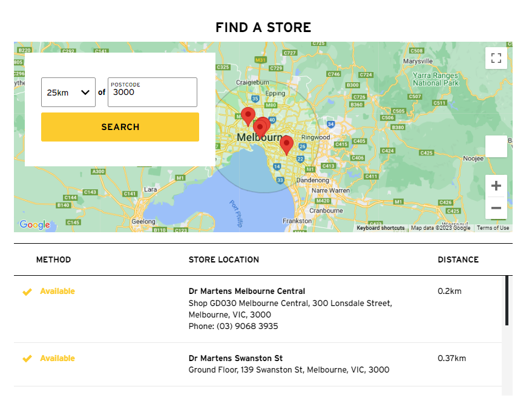Click the Frankston label on the map
Viewport: 532px width, 404px height.
click(x=297, y=221)
